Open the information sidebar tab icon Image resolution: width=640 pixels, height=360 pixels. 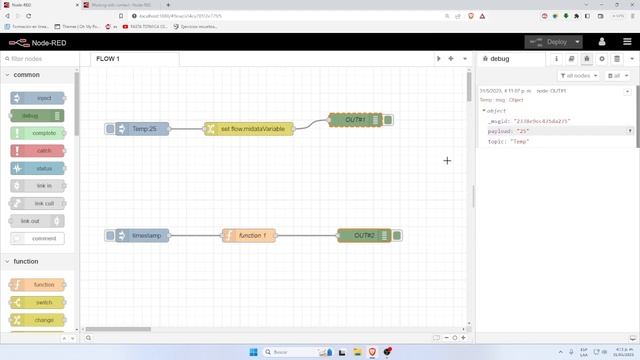click(x=556, y=59)
